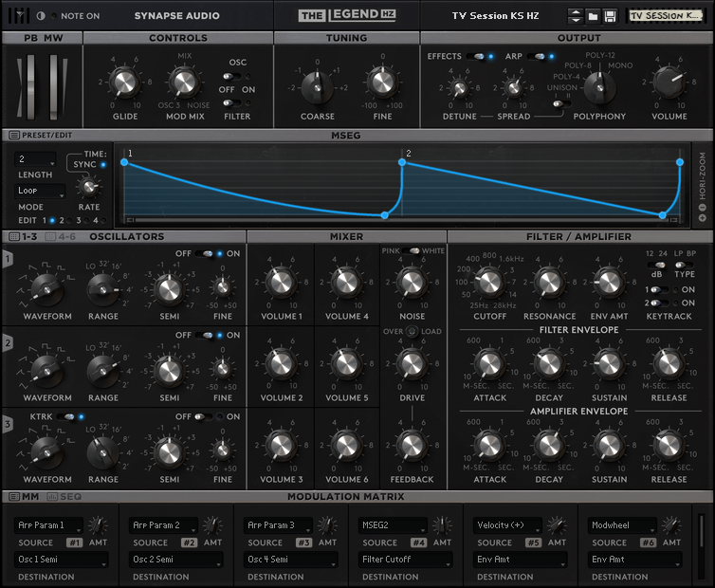The image size is (715, 588).
Task: Click the OVERLOAD indicator icon
Action: coord(412,331)
